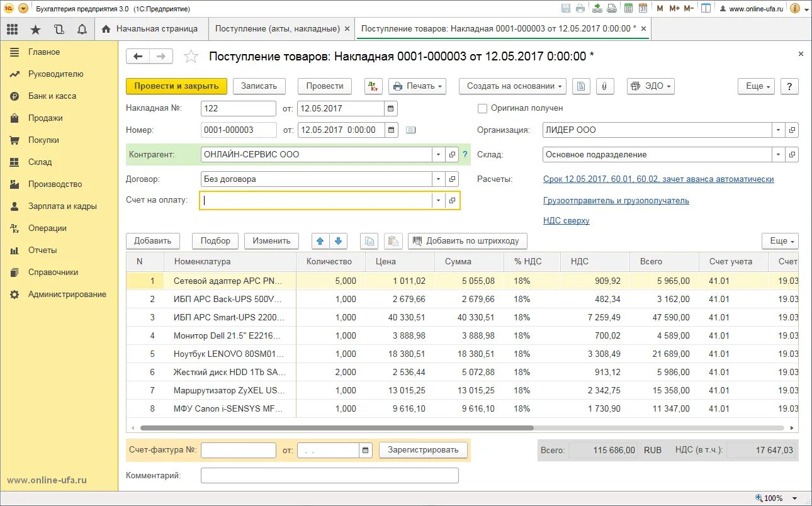Click the Накладная № field with 122
Viewport: 812px width, 506px height.
[239, 108]
